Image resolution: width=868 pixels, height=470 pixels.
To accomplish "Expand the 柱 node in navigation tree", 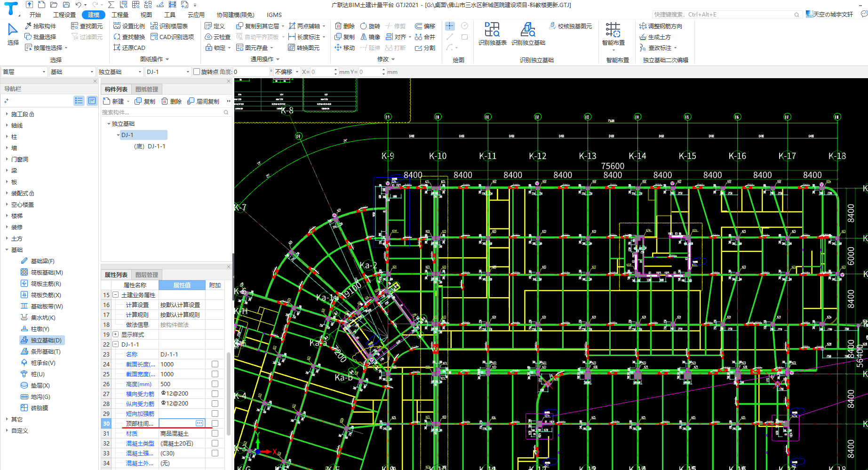I will tap(7, 137).
